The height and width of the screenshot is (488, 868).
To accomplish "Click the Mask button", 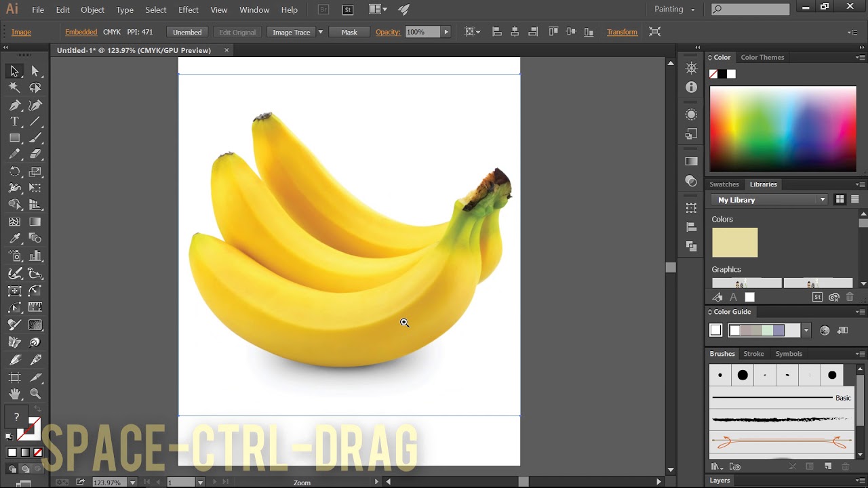I will [349, 32].
